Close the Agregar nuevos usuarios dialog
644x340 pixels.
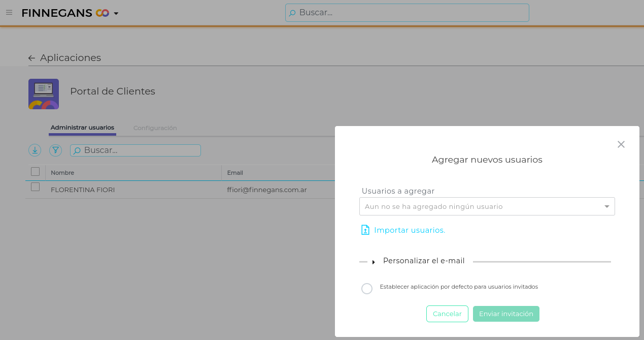[621, 144]
